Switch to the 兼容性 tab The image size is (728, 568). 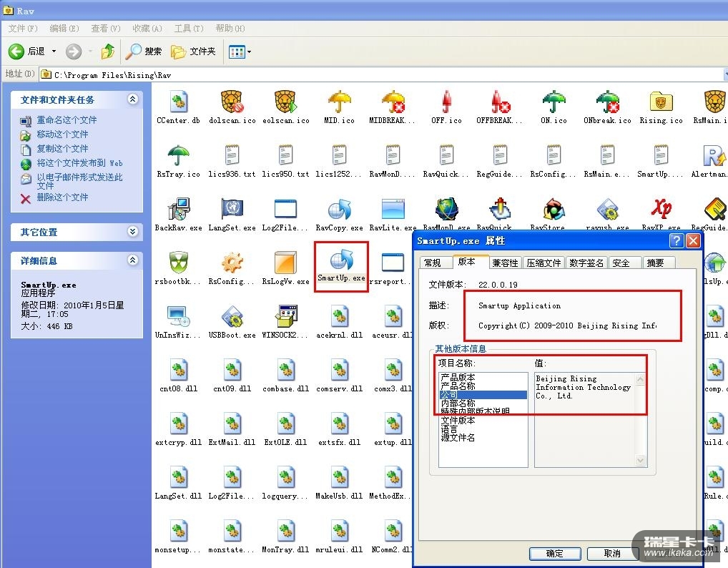click(505, 263)
